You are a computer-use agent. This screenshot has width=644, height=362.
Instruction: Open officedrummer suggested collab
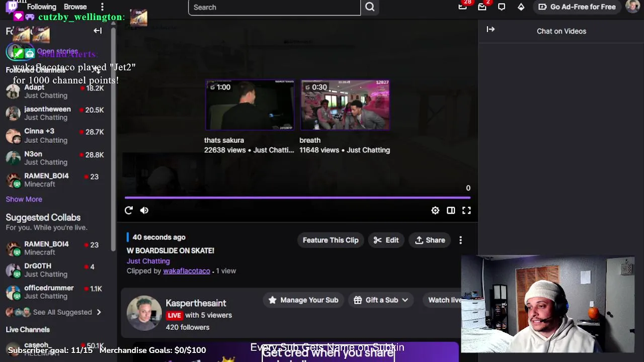pos(55,292)
